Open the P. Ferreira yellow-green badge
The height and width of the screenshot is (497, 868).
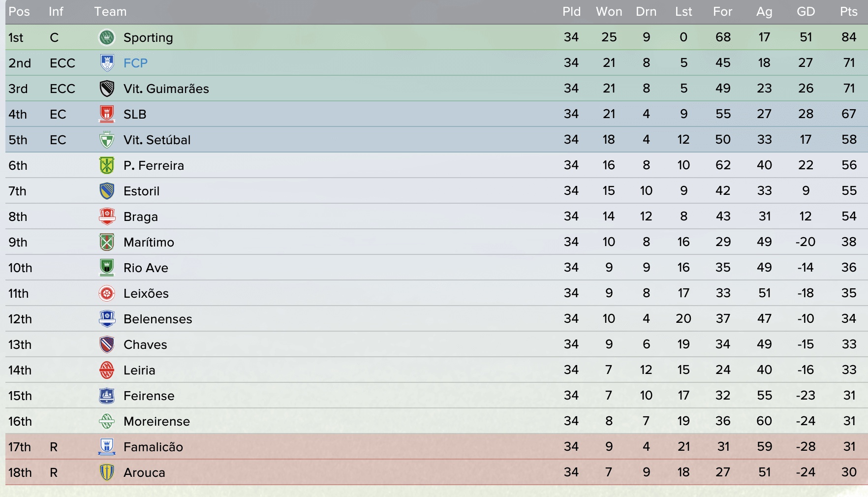(107, 165)
